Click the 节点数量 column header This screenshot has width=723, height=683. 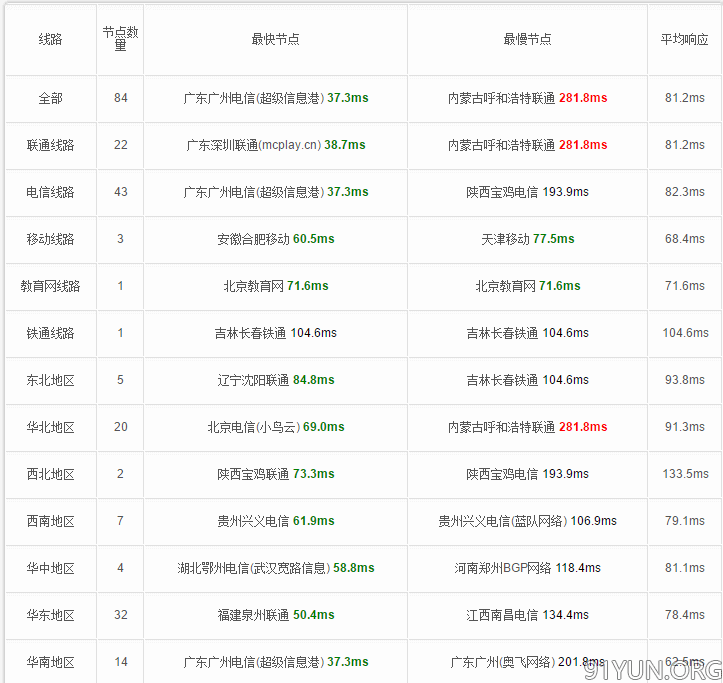120,39
